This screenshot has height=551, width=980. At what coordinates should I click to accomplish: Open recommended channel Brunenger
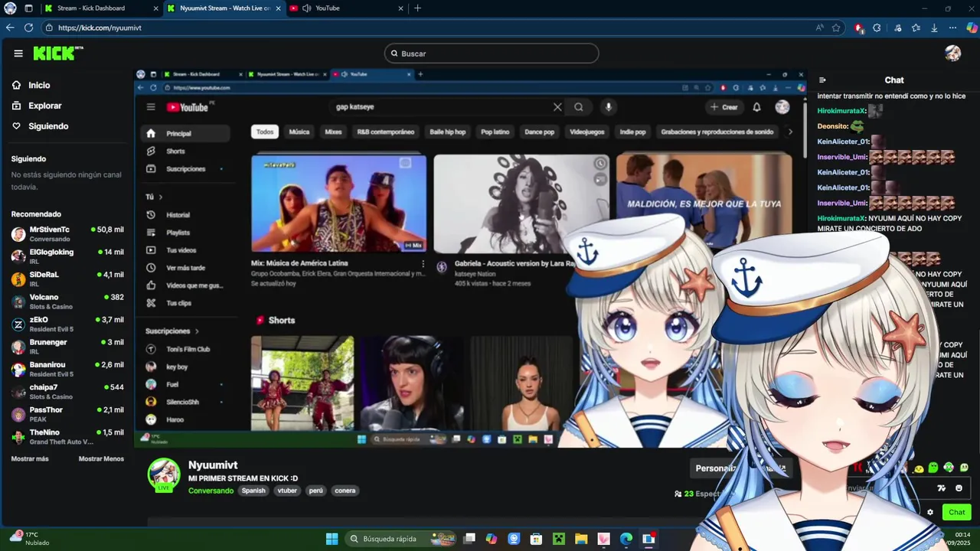[x=67, y=346]
